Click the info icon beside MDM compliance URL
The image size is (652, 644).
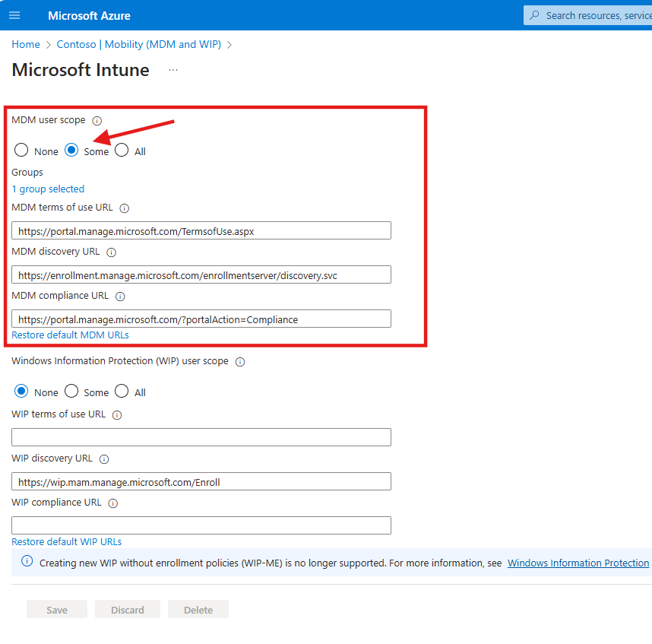click(120, 297)
